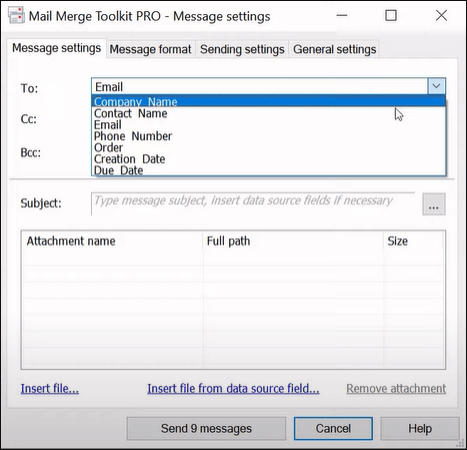Click the Remove attachment link

click(396, 388)
